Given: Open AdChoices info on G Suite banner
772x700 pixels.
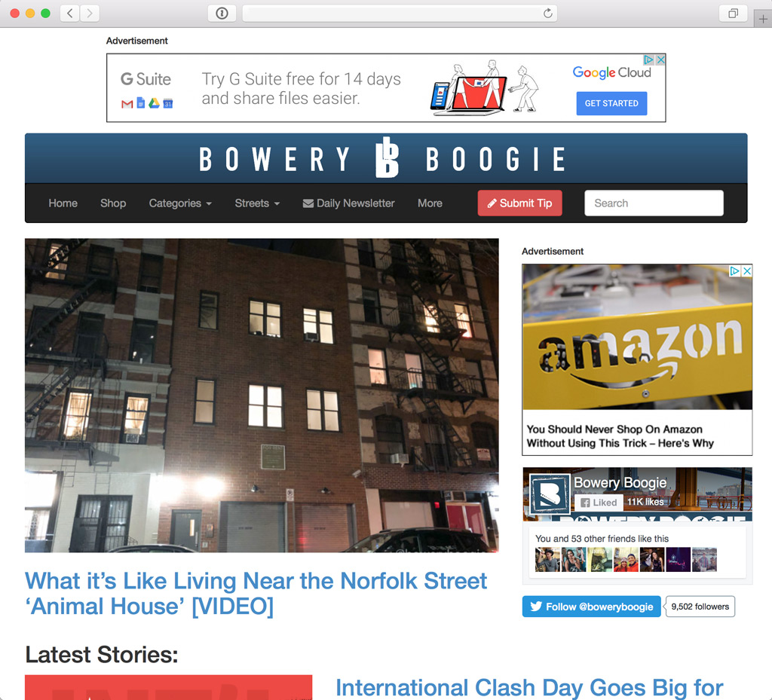Looking at the screenshot, I should (x=649, y=60).
